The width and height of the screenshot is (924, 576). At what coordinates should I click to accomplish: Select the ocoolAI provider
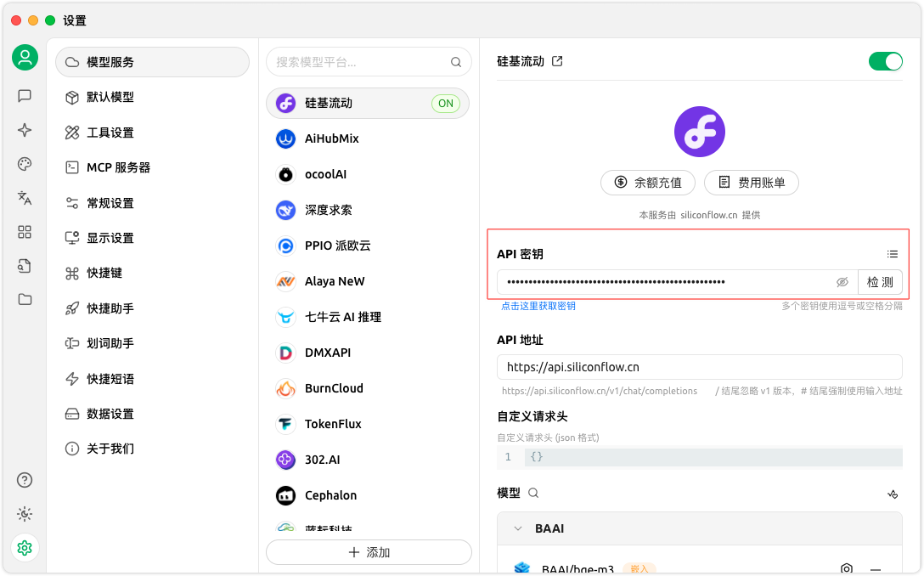tap(368, 174)
